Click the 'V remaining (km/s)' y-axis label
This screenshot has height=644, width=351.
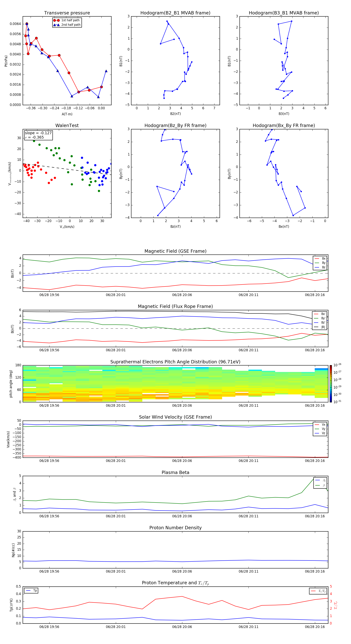pos(10,173)
